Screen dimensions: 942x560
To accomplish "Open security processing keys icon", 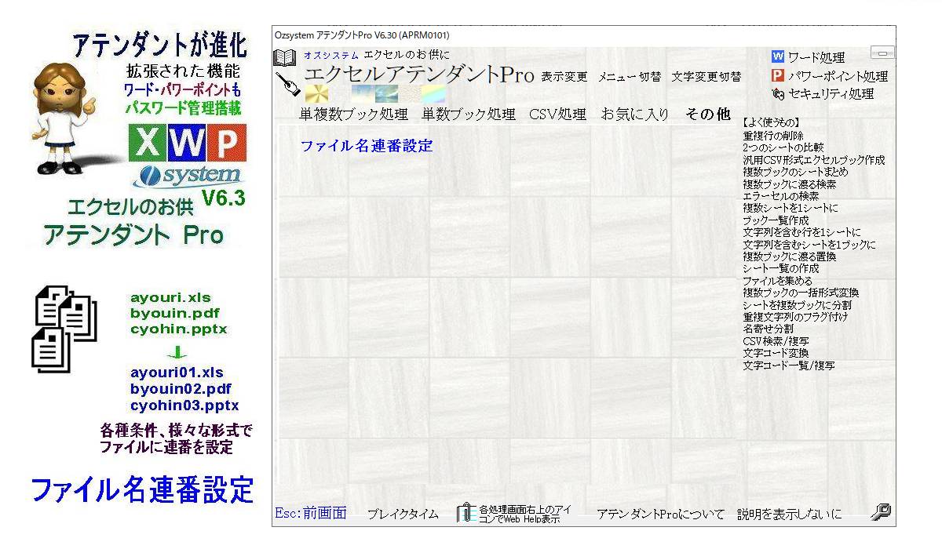I will pos(778,94).
